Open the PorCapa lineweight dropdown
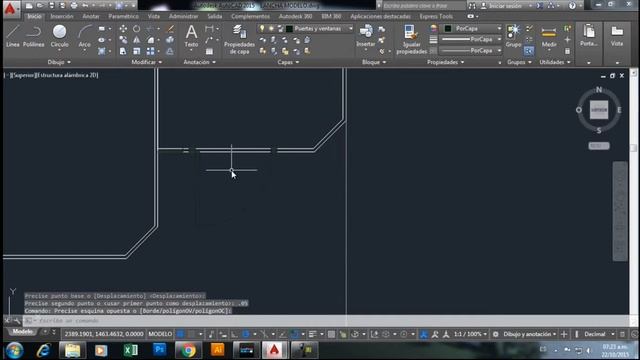Viewport: 640px width, 360px height. tap(499, 40)
